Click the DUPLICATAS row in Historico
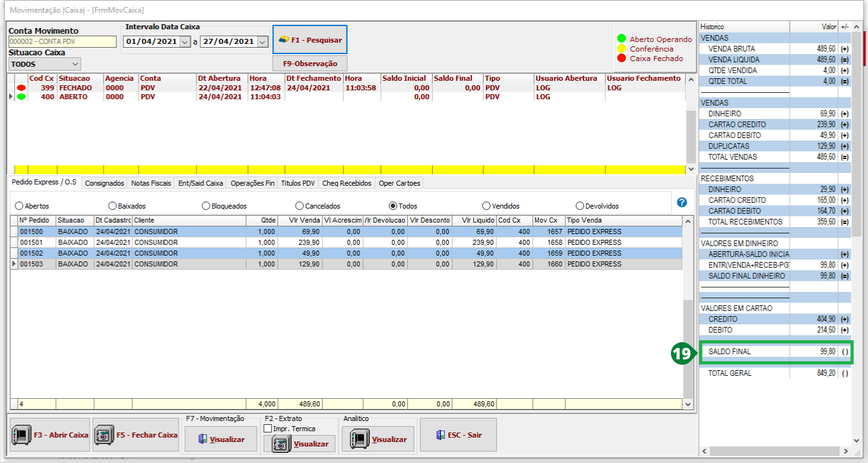 pyautogui.click(x=775, y=146)
